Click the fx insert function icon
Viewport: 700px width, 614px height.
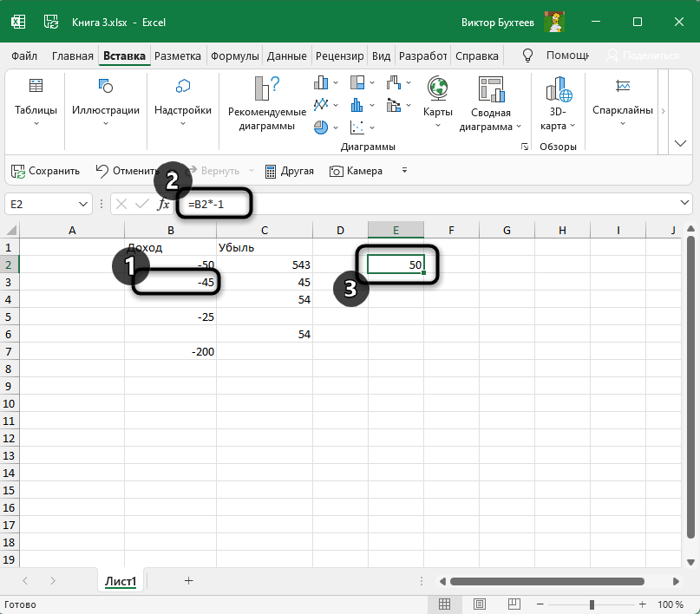[x=163, y=205]
